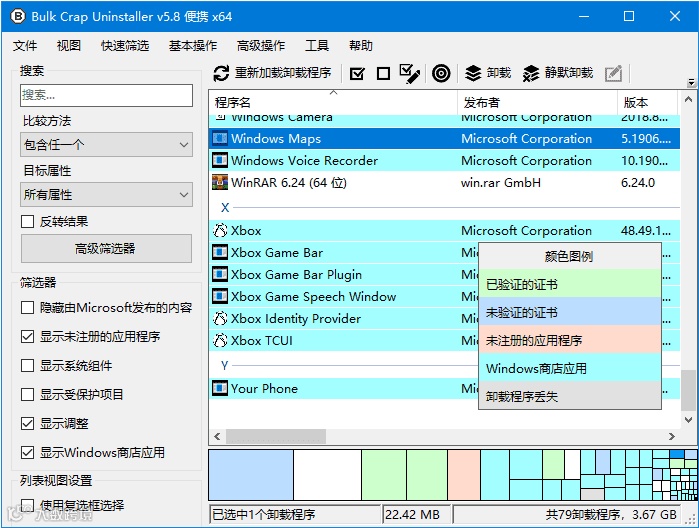
Task: Click the Your Phone row icon
Action: coord(219,388)
